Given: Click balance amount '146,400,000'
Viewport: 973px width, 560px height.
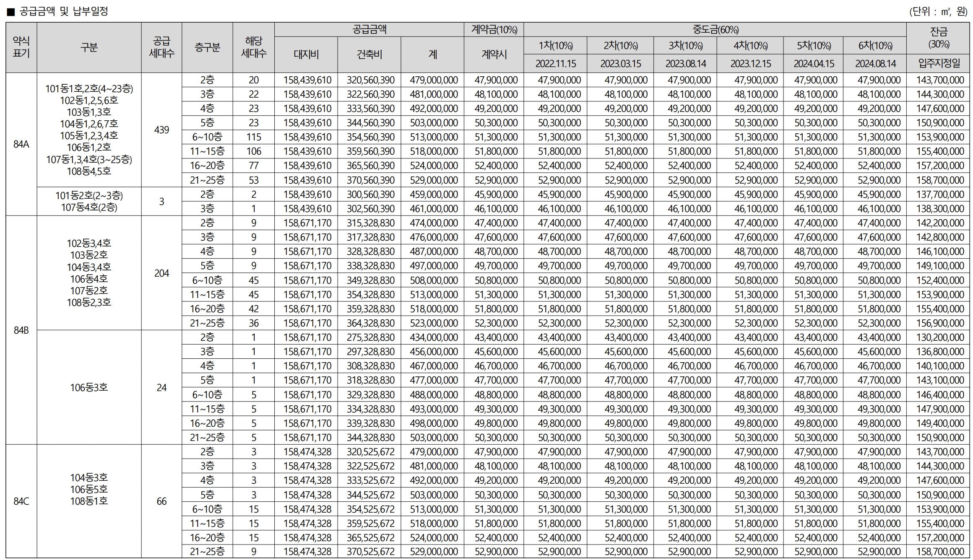Looking at the screenshot, I should coord(940,395).
